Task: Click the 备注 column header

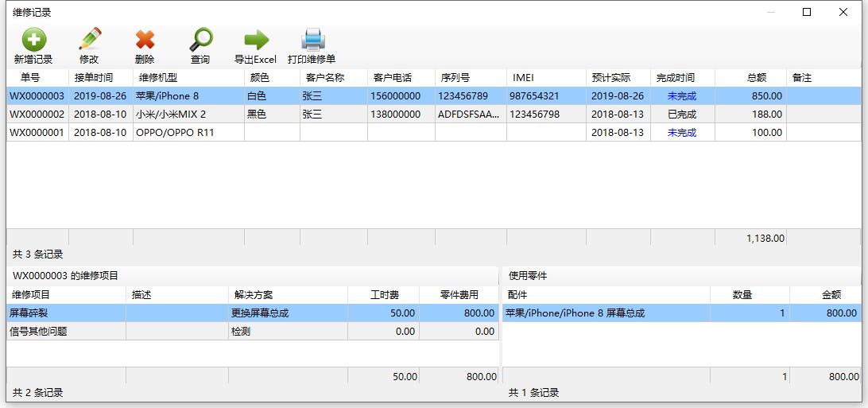Action: point(824,78)
